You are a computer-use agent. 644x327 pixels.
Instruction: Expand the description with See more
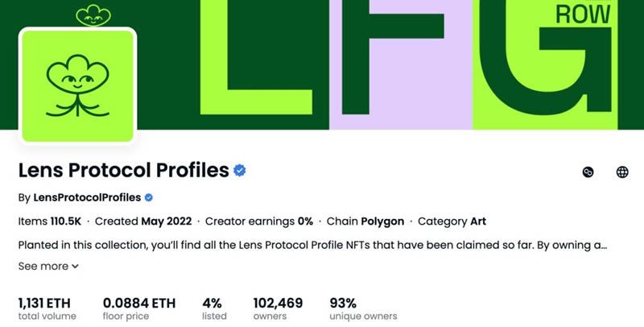[x=48, y=266]
